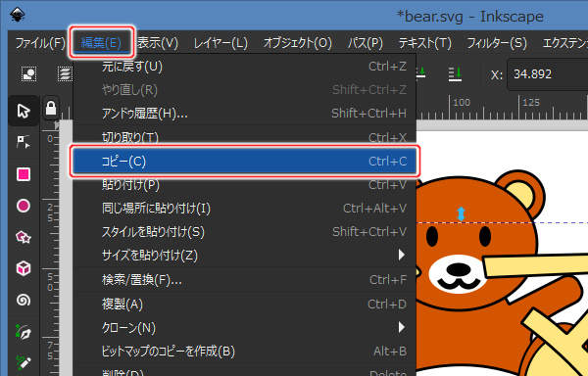Screen dimensions: 588x376
Task: Select the Pen Bezier tool
Action: [24, 332]
